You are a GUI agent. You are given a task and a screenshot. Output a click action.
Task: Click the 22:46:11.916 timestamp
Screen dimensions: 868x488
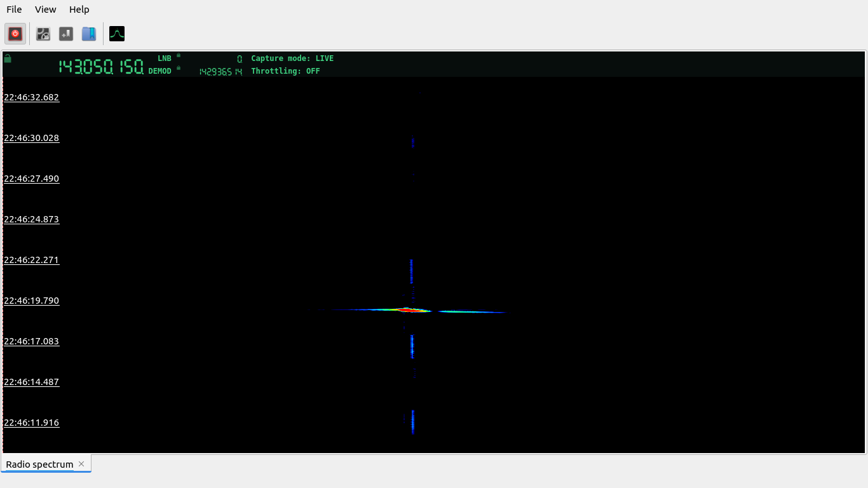[x=31, y=423]
